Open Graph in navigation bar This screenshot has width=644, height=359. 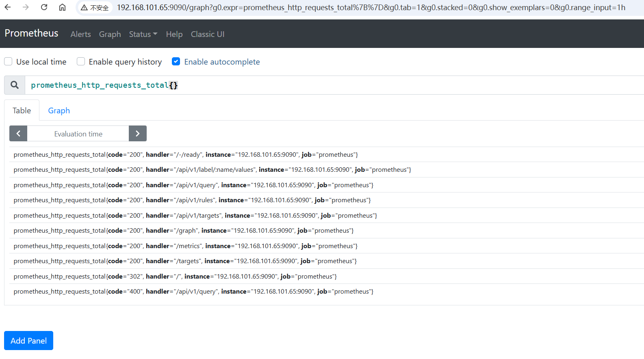pyautogui.click(x=110, y=34)
